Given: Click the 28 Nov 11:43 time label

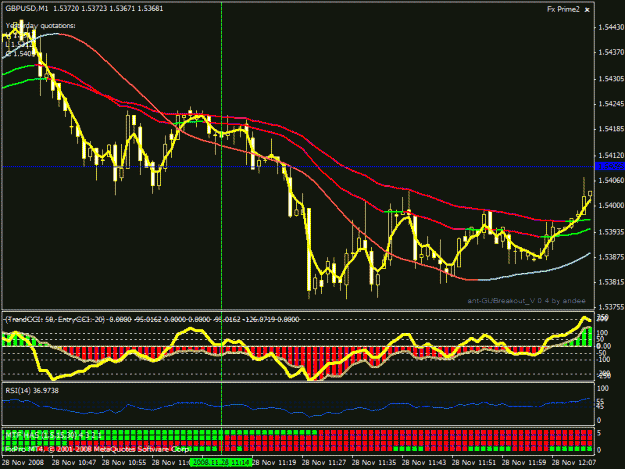Looking at the screenshot, I should (424, 463).
